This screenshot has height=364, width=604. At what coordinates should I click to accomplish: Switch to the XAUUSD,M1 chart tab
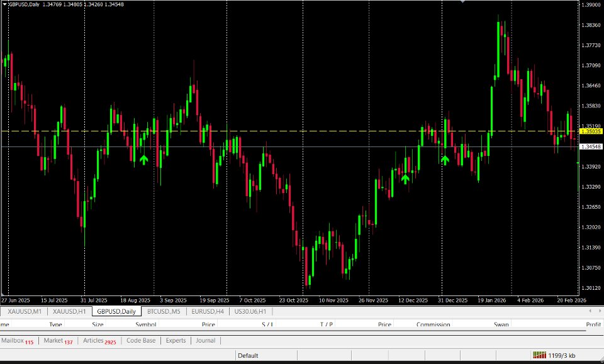pos(25,311)
